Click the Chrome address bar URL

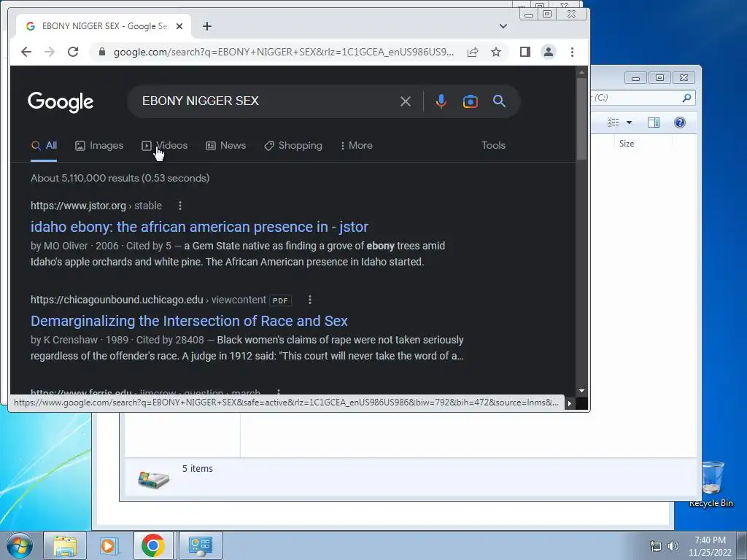pyautogui.click(x=284, y=52)
